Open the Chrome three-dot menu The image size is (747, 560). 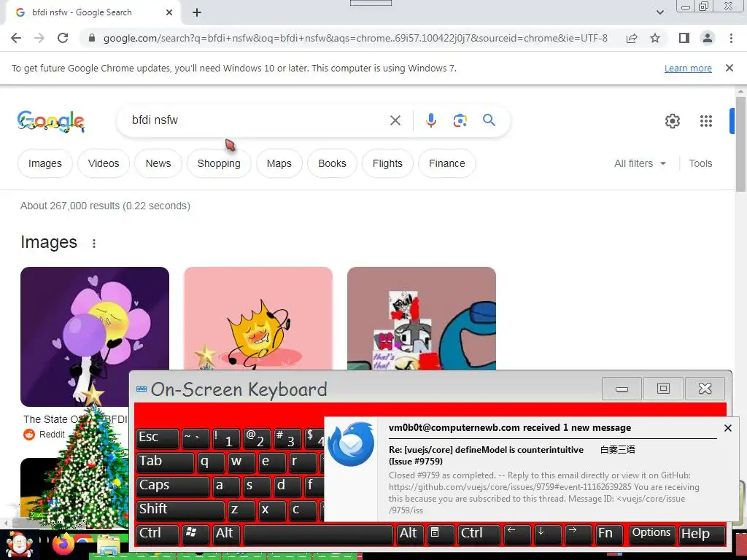click(731, 38)
